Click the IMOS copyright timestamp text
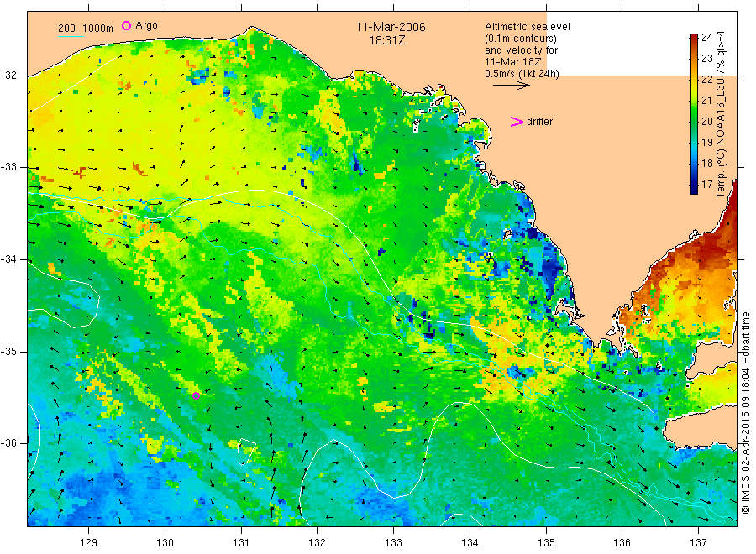Screen dimensions: 756x554 point(745,412)
